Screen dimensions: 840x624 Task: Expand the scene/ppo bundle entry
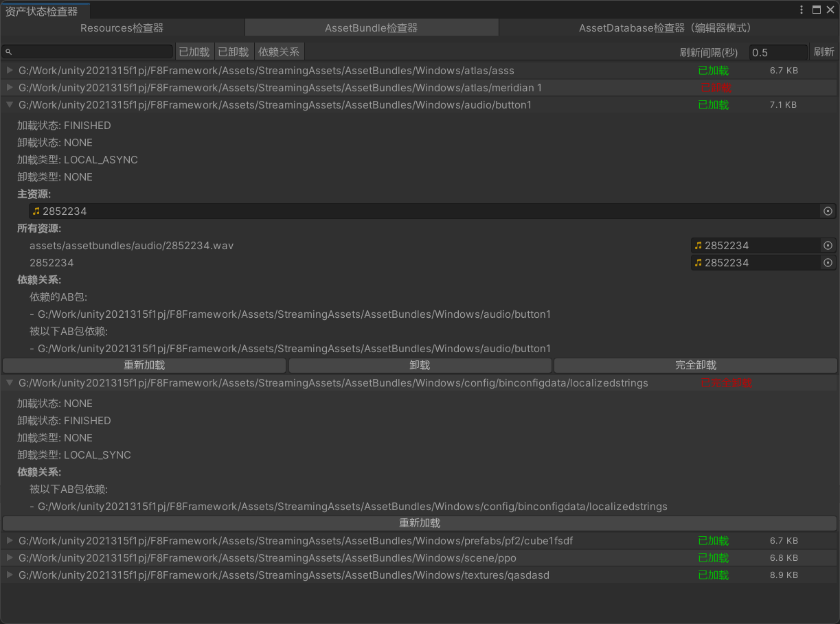click(x=10, y=557)
